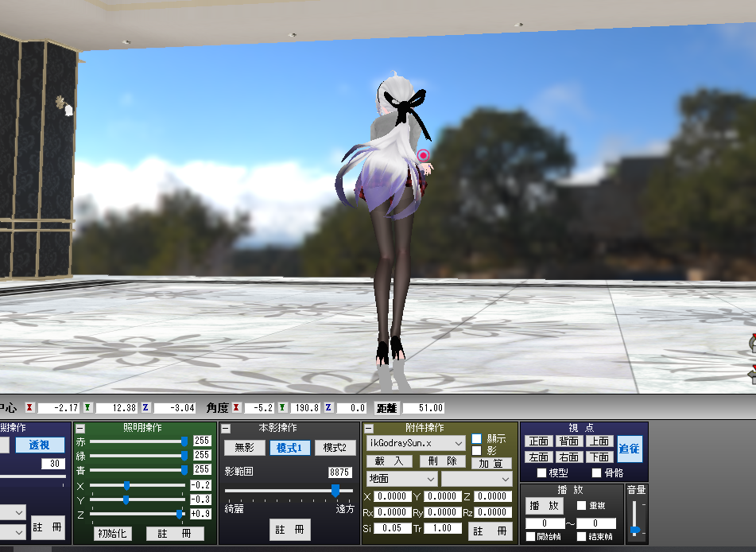Adjust the light direction Y slider
Viewport: 756px width, 552px height.
coord(126,500)
